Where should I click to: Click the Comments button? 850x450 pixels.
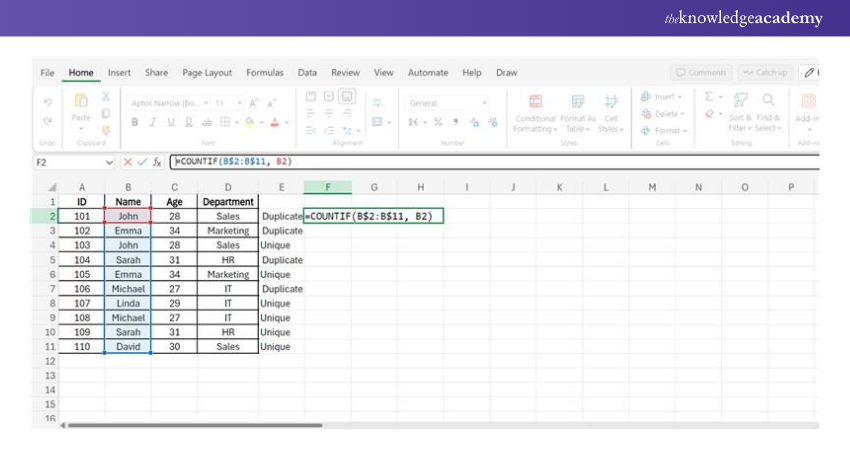[x=700, y=72]
